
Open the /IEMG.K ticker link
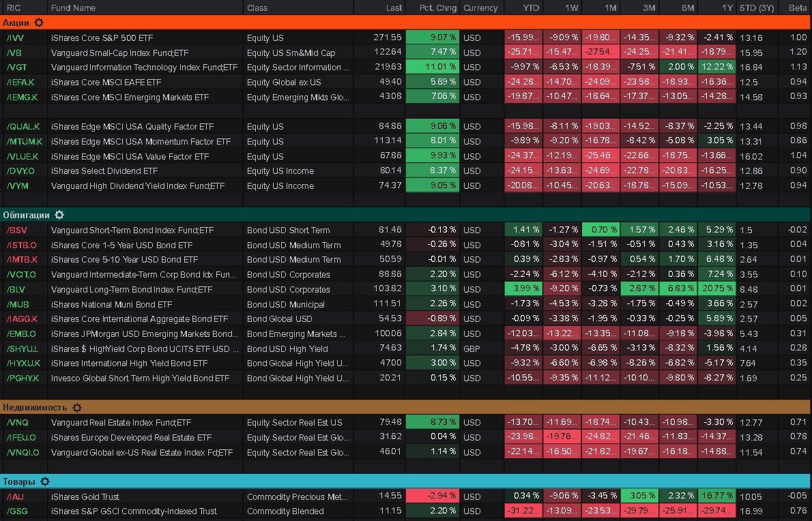click(22, 97)
